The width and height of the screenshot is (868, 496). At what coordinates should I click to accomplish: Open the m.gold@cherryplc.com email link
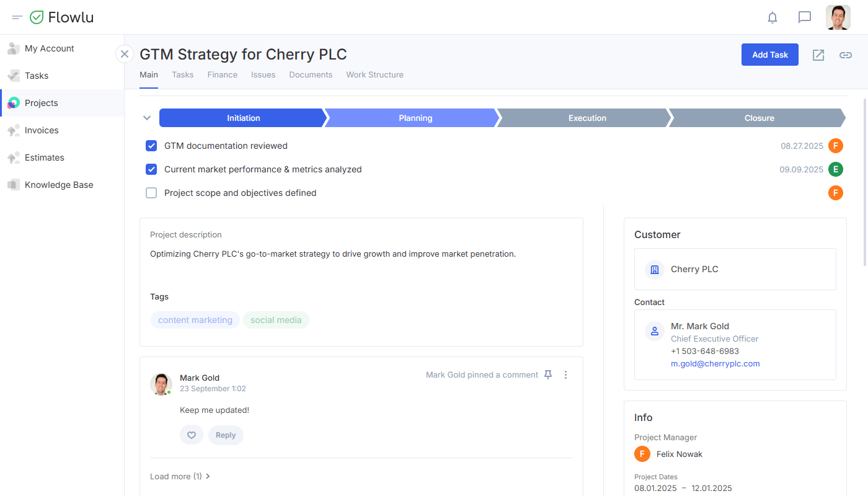(715, 364)
